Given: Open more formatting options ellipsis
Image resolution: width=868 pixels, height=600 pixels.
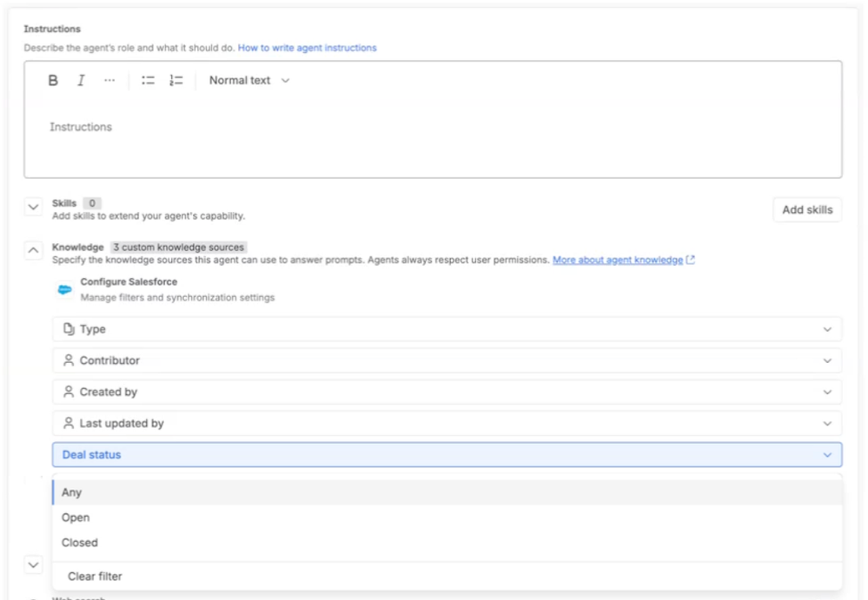Looking at the screenshot, I should coord(109,81).
